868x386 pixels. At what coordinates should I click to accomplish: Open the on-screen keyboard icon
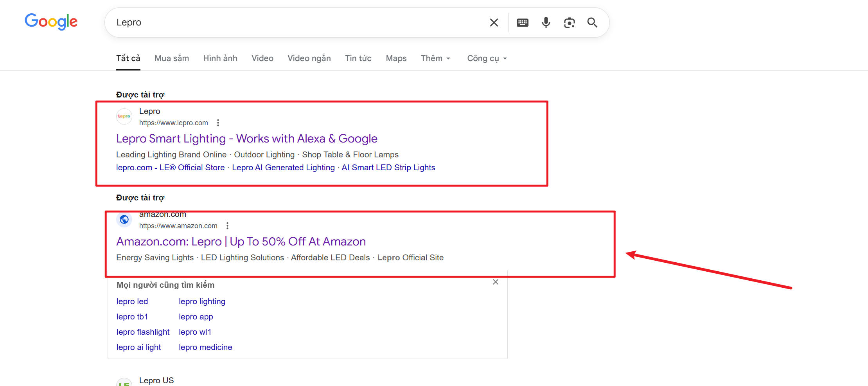(x=522, y=23)
